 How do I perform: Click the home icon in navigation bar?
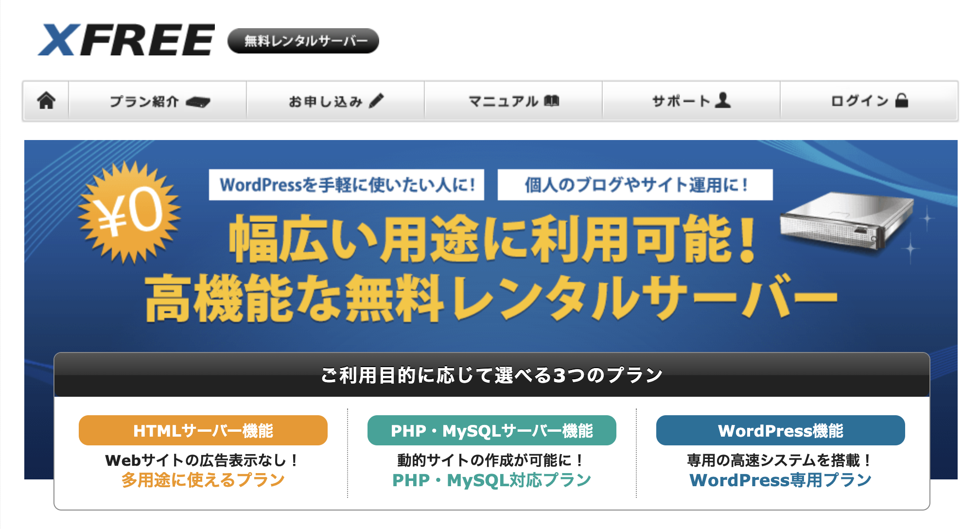[46, 101]
